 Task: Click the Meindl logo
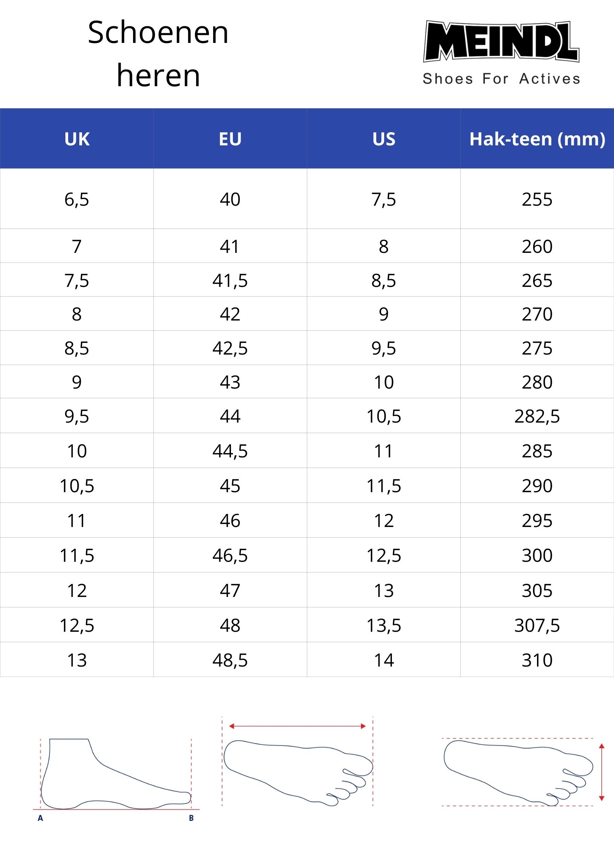(x=501, y=41)
